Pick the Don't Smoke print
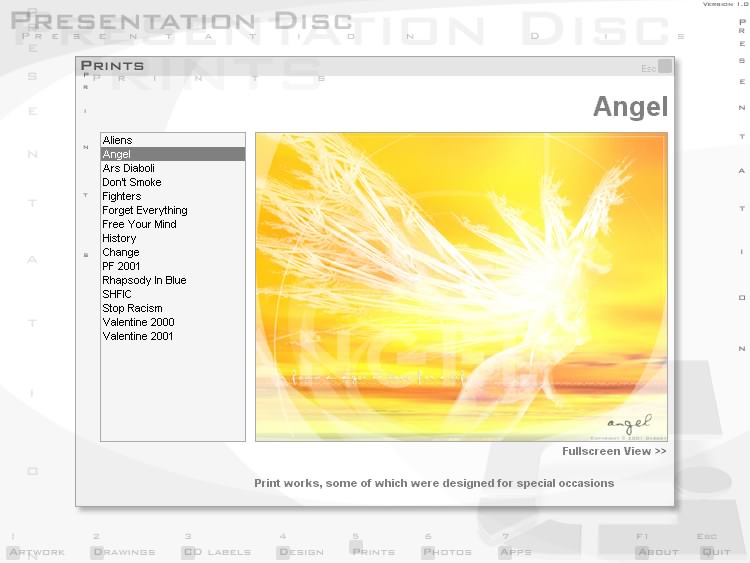Image resolution: width=750 pixels, height=563 pixels. tap(173, 182)
